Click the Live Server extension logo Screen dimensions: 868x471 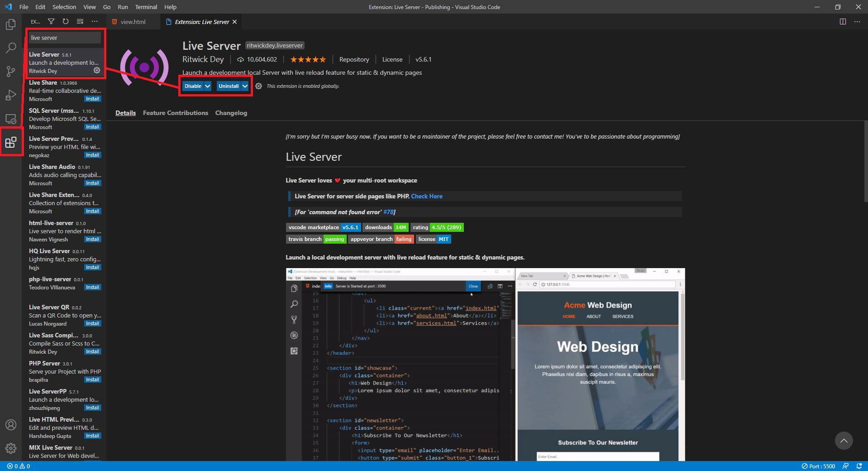point(144,67)
